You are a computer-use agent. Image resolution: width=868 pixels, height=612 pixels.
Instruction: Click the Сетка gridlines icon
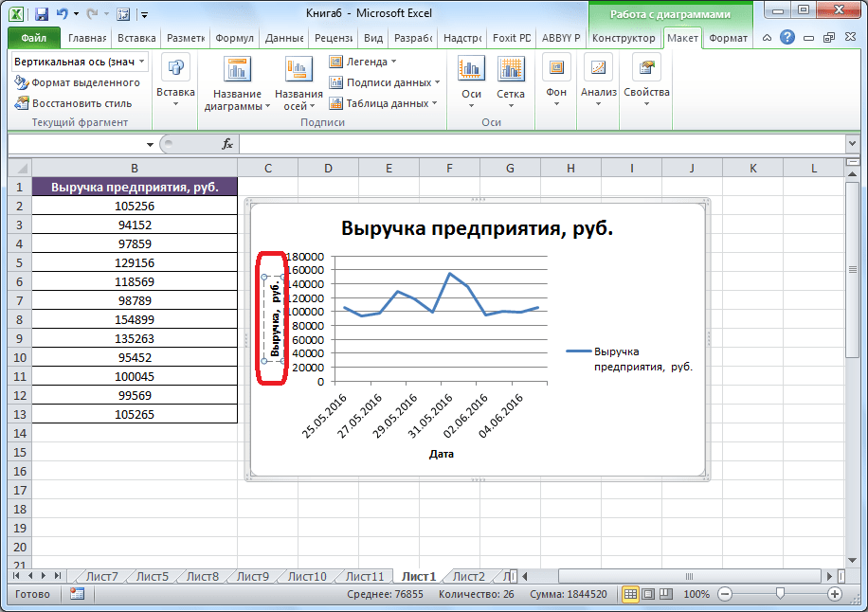[x=511, y=69]
